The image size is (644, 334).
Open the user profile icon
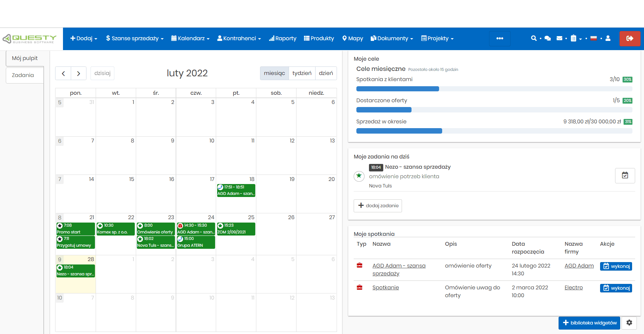[x=608, y=38]
